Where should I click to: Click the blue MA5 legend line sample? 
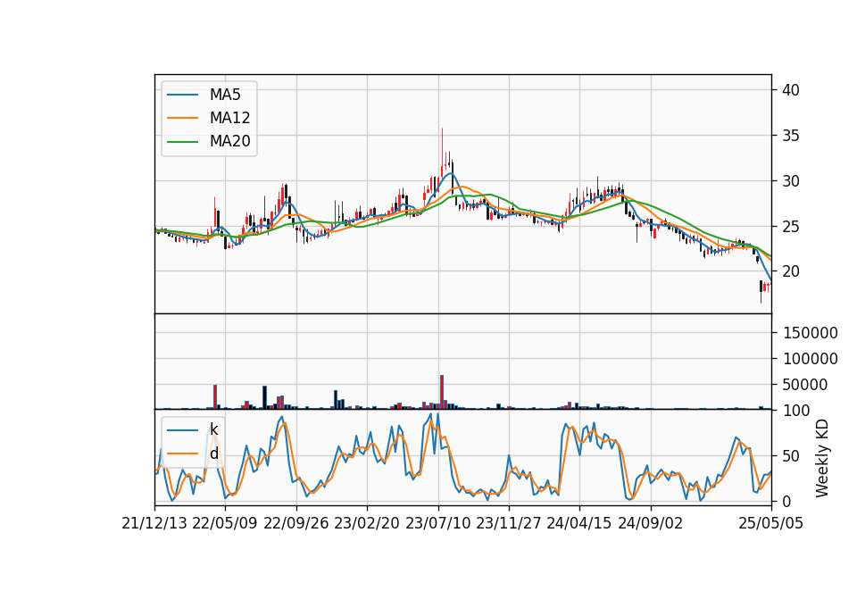(182, 95)
